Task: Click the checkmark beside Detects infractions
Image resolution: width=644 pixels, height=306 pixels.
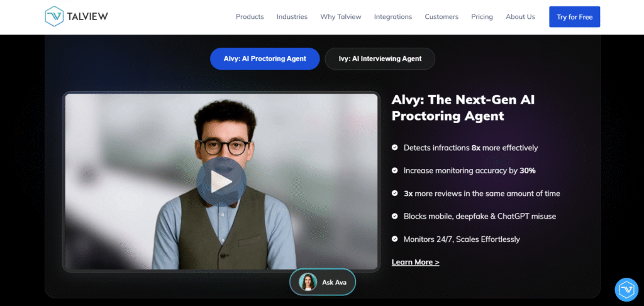Action: click(395, 147)
